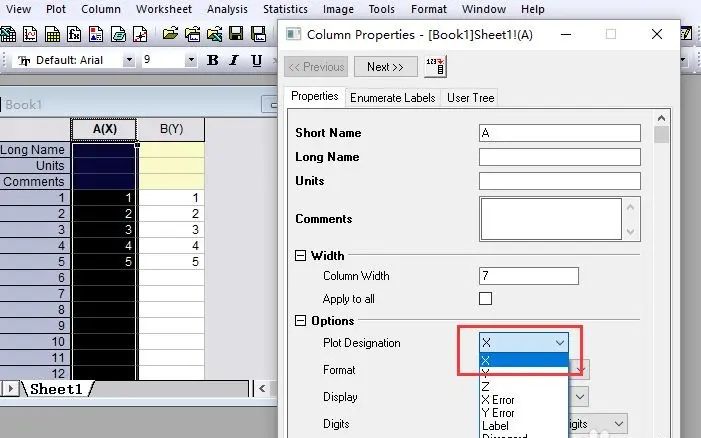Image resolution: width=701 pixels, height=438 pixels.
Task: Open a project with the folder icon
Action: pos(170,34)
